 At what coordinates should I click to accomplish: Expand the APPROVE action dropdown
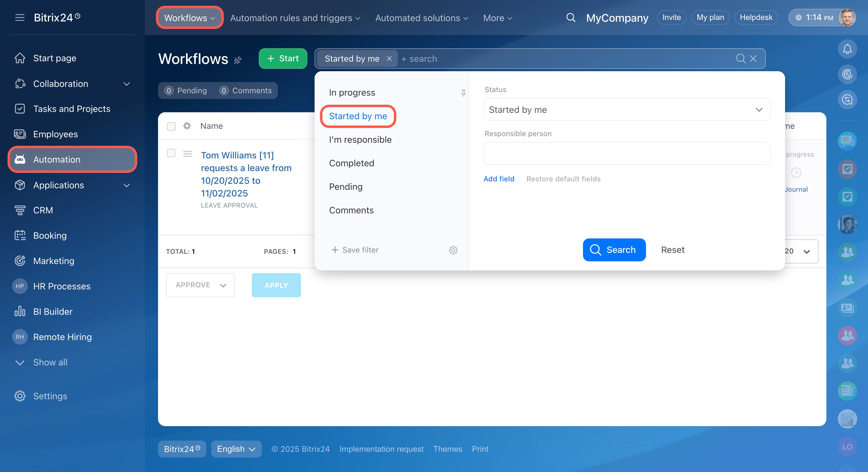200,285
